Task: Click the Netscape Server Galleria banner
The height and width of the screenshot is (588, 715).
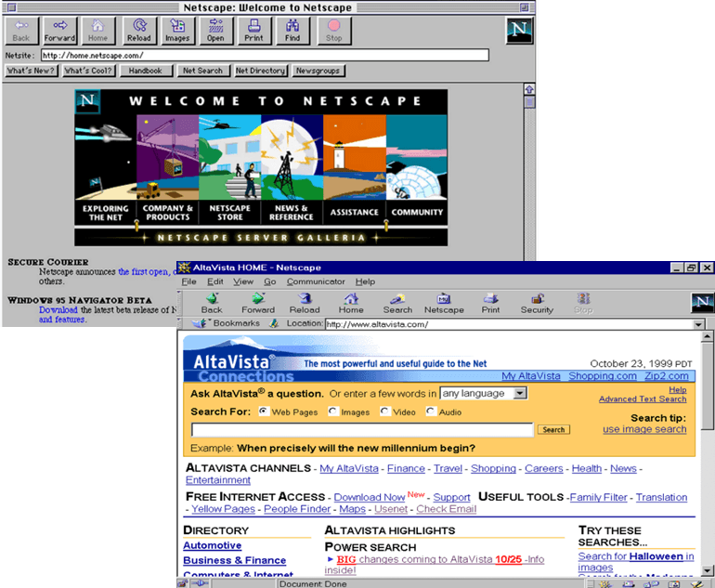Action: [261, 237]
